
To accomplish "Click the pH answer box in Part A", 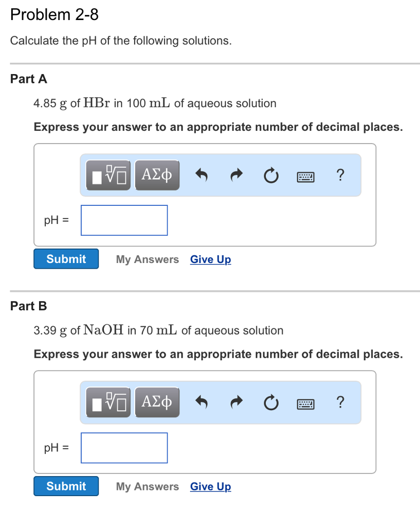I will pos(124,220).
